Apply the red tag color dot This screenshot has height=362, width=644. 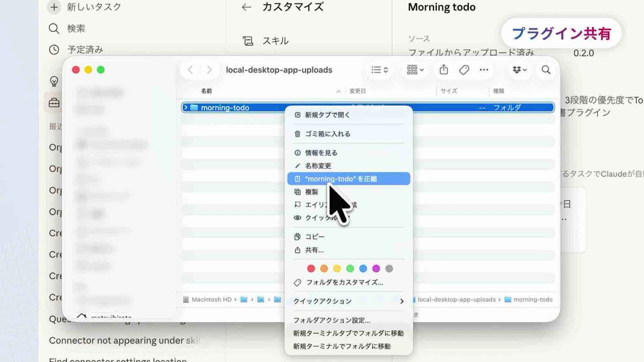(x=311, y=269)
